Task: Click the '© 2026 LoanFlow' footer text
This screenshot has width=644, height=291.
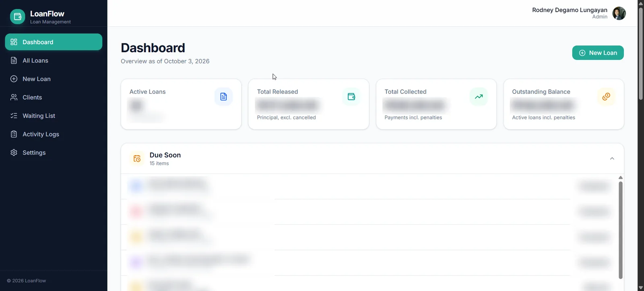Action: [27, 281]
